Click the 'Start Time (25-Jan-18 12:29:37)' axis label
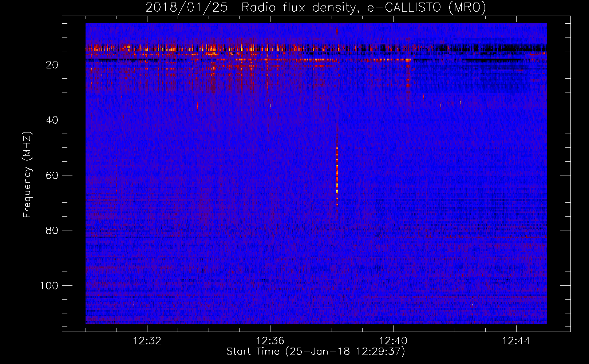 tap(316, 352)
